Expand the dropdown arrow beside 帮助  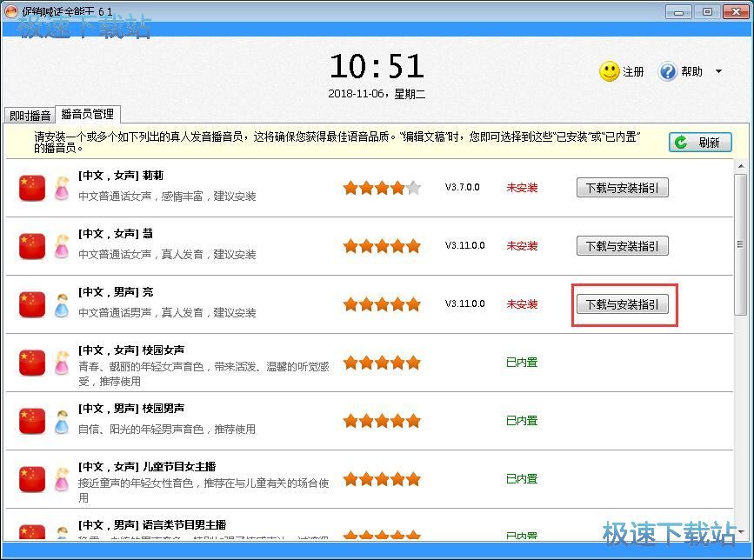point(718,71)
